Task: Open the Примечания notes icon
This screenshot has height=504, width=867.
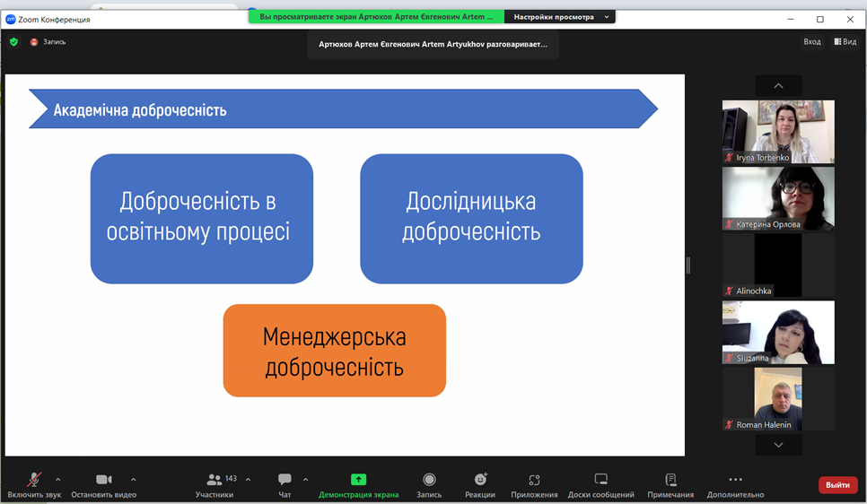Action: [670, 480]
